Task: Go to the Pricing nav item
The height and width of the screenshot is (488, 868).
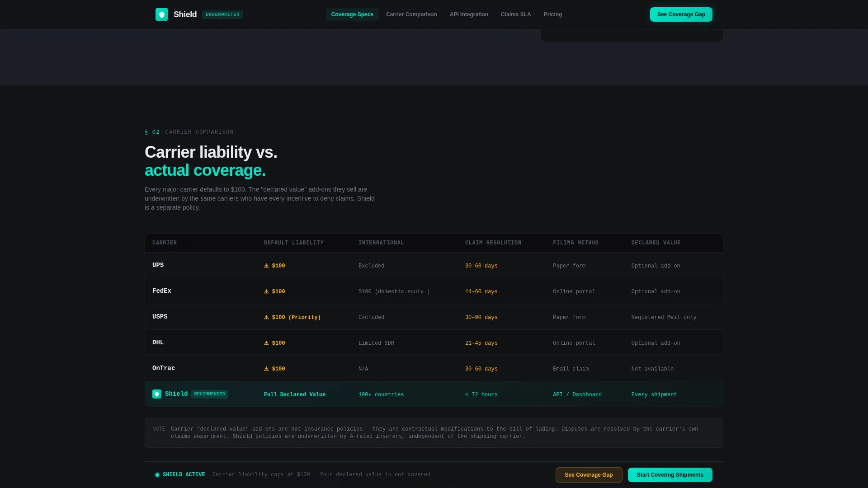Action: tap(553, 14)
